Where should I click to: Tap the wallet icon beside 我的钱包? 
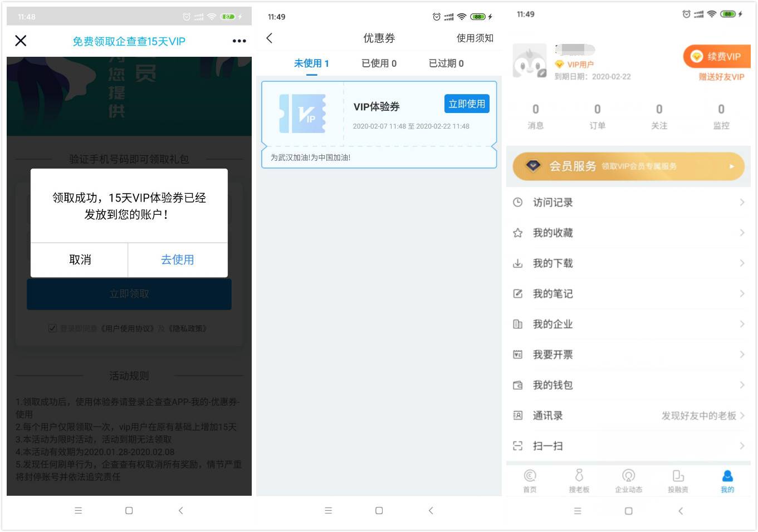click(x=518, y=385)
